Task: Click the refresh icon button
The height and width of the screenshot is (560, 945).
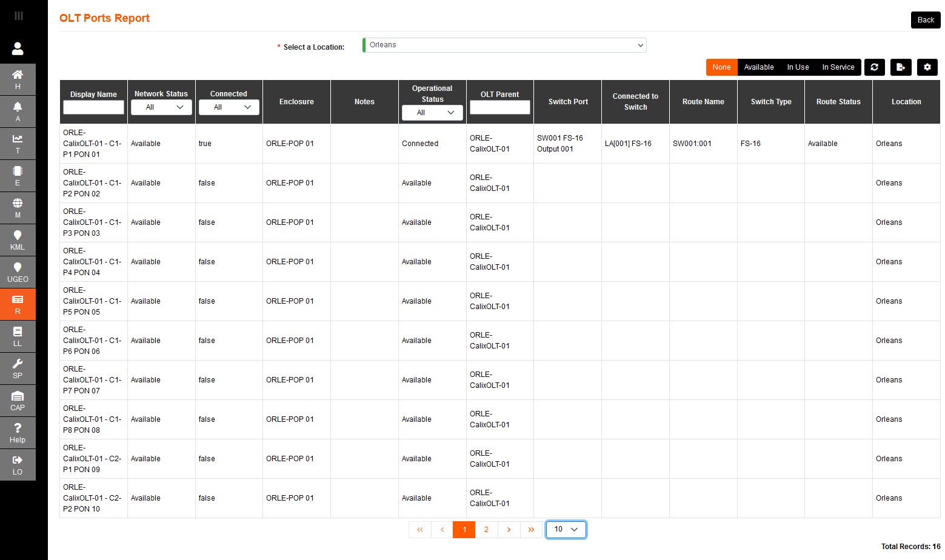Action: [874, 67]
